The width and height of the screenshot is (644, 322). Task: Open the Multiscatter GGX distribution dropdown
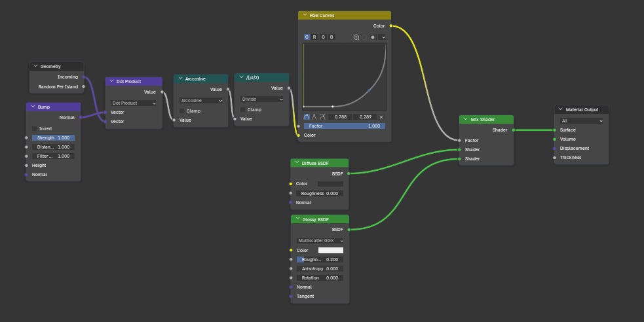320,241
